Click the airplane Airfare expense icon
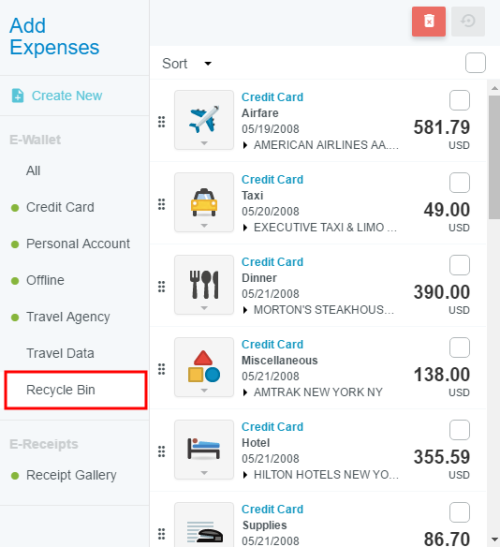500x547 pixels. click(204, 120)
